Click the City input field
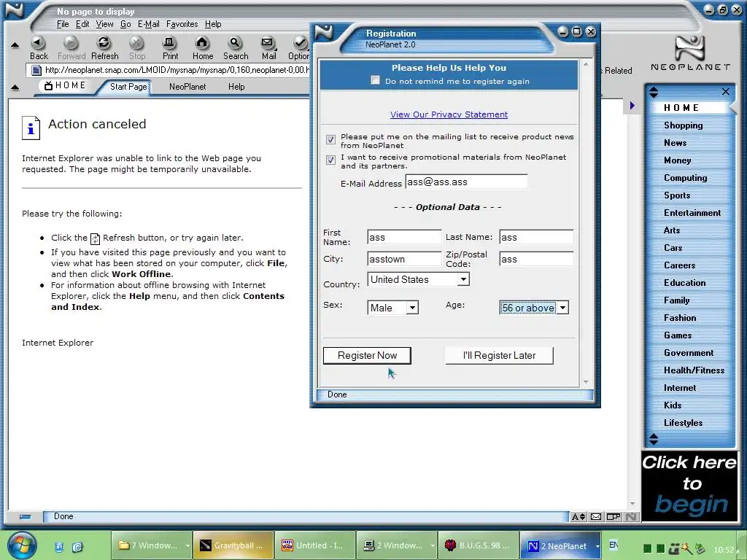Screen dimensions: 747x560 pos(404,259)
